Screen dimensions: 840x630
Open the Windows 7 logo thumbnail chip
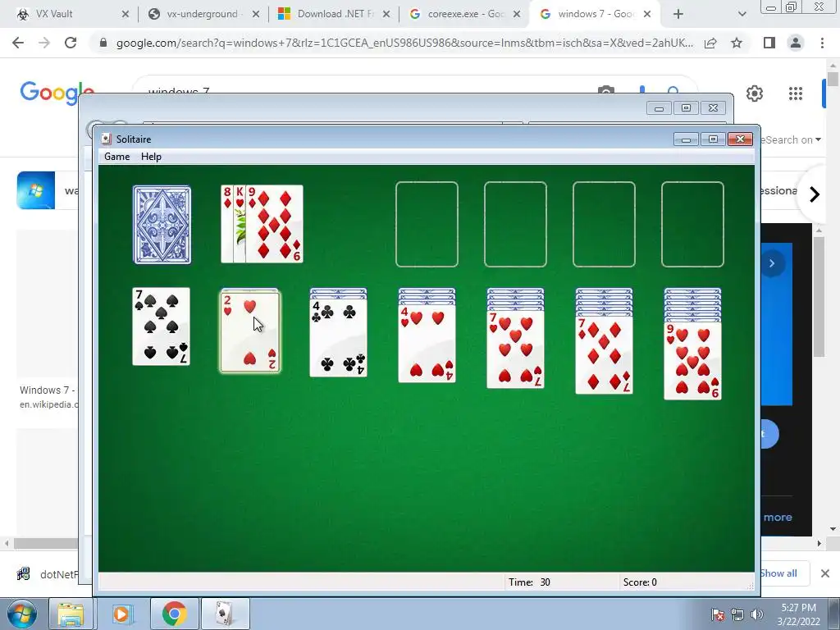point(36,190)
